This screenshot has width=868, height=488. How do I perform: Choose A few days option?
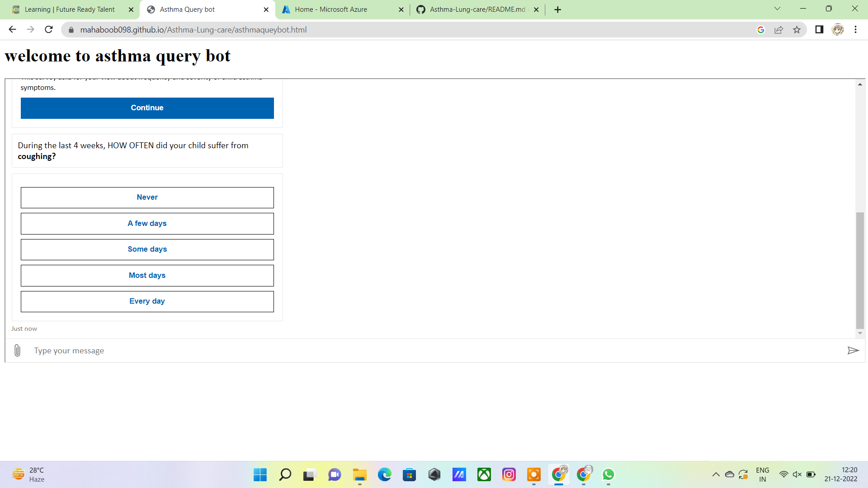coord(147,224)
